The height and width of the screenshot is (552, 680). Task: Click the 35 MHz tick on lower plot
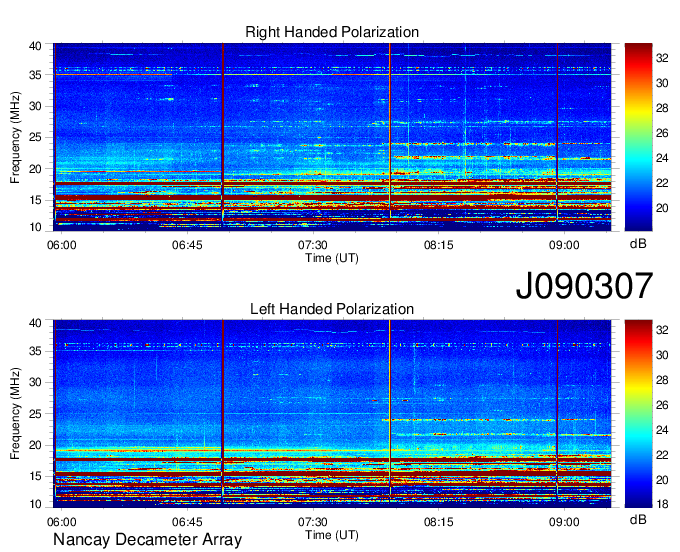coord(36,351)
